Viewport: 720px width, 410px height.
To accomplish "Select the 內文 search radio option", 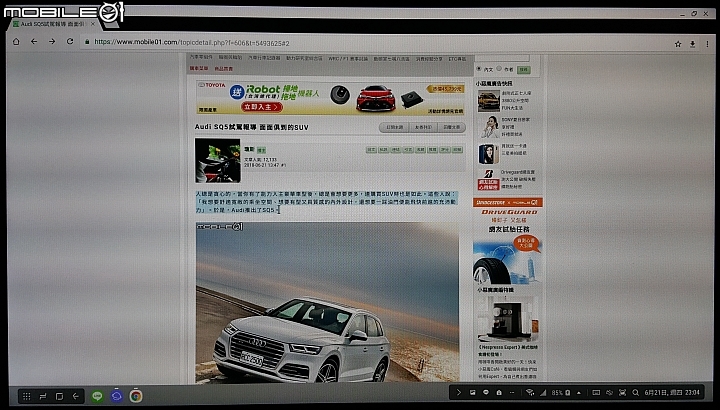I will click(479, 69).
